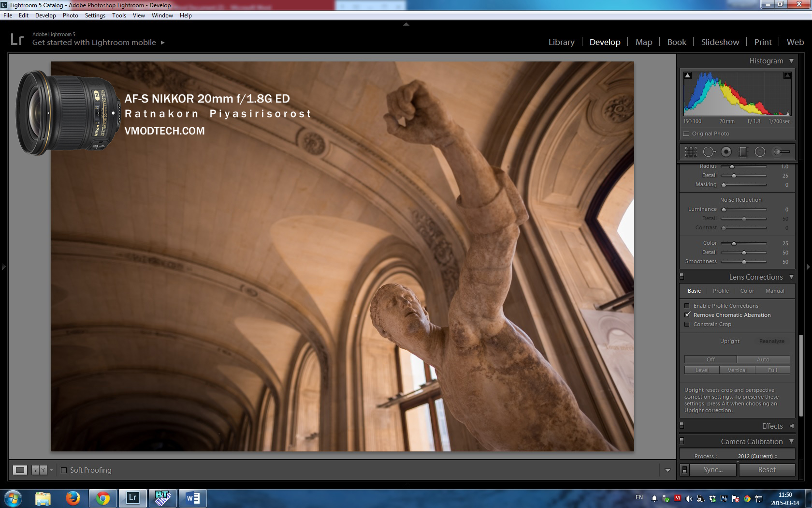The height and width of the screenshot is (508, 812).
Task: Open the Profile tab in Lens Corrections
Action: [x=721, y=291]
